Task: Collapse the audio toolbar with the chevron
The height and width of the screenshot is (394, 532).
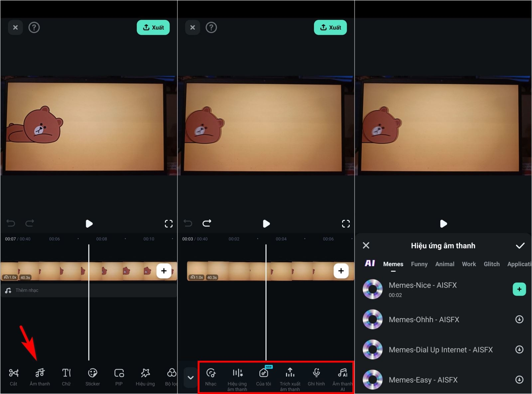Action: pyautogui.click(x=191, y=377)
